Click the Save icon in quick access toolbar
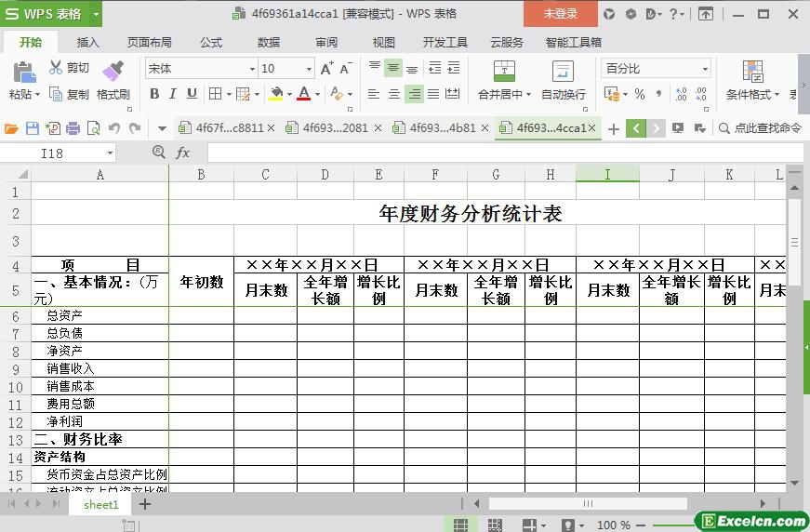810x532 pixels. (x=33, y=128)
